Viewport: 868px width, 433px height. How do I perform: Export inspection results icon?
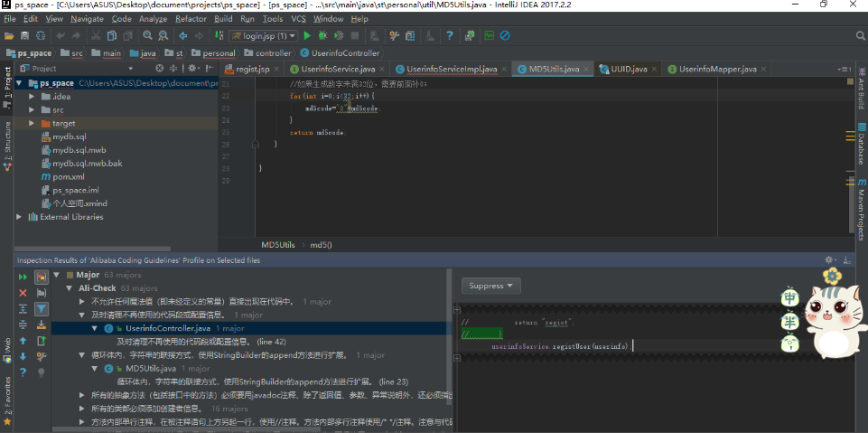(42, 341)
